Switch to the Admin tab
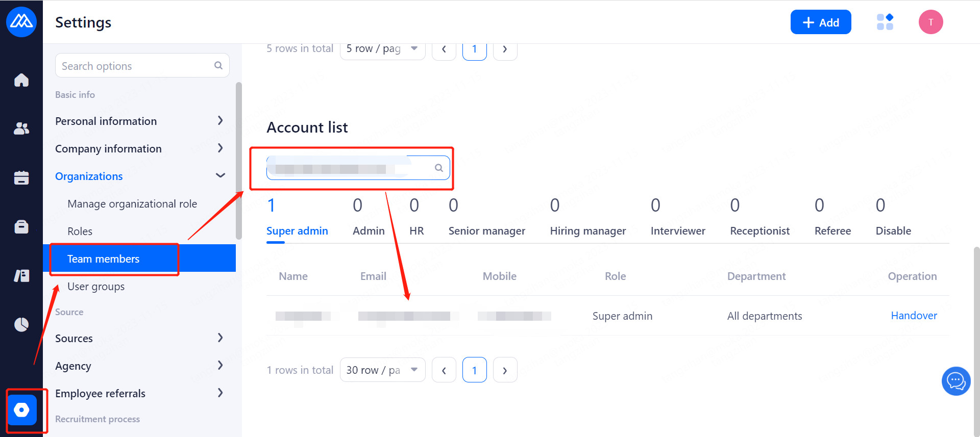980x437 pixels. point(369,230)
